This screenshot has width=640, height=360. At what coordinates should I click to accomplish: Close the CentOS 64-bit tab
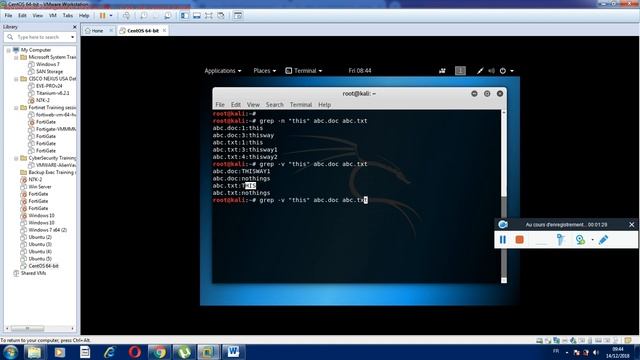click(164, 31)
